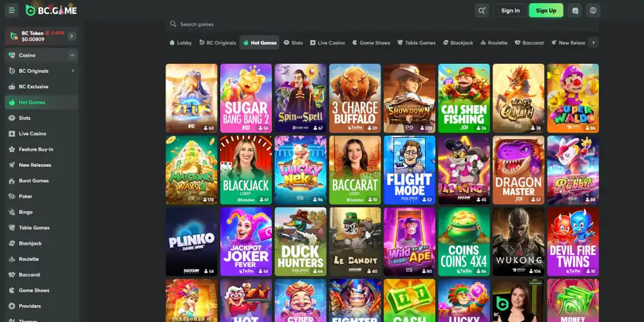This screenshot has width=644, height=322.
Task: Click the BC.GAME logo
Action: pos(52,10)
